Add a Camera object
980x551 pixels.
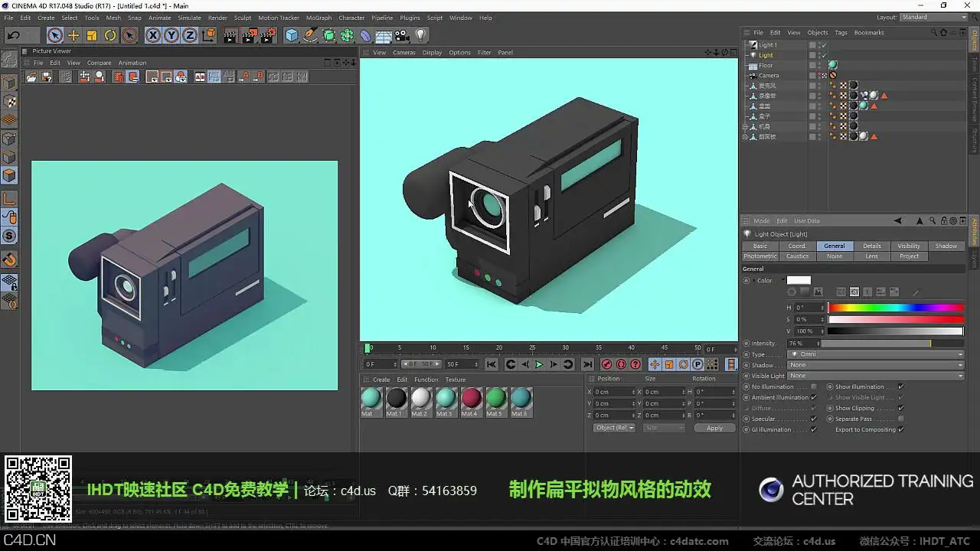(x=402, y=35)
